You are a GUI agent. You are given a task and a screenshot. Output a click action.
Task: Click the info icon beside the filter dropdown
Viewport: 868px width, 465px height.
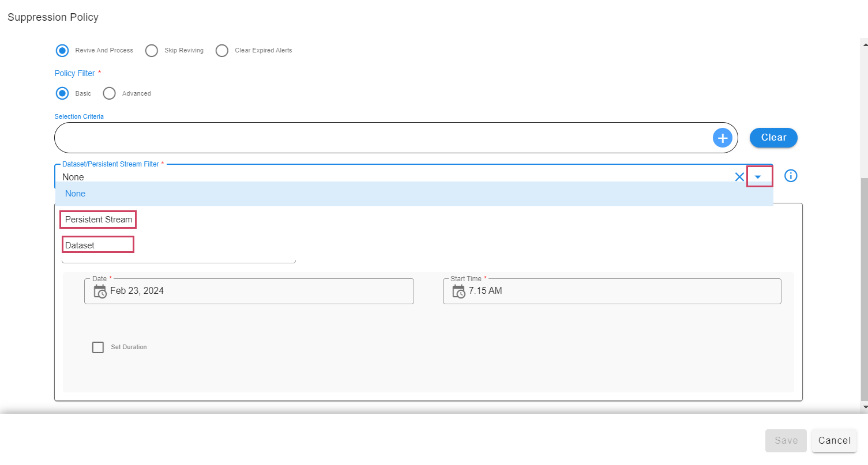[791, 176]
